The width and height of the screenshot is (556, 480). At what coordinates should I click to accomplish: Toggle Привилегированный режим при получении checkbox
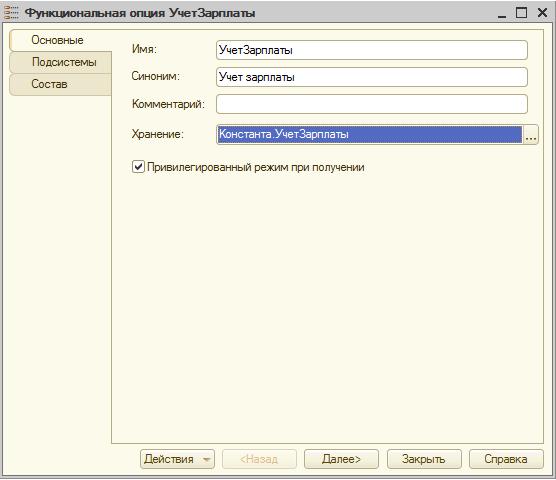point(138,167)
